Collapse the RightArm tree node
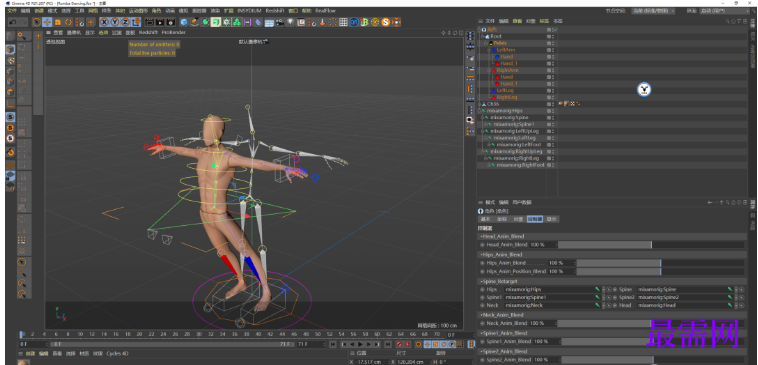The image size is (758, 365). [488, 70]
